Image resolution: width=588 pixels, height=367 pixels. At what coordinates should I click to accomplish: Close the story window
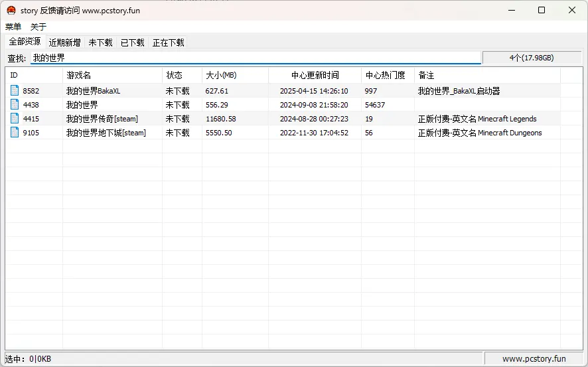(572, 10)
